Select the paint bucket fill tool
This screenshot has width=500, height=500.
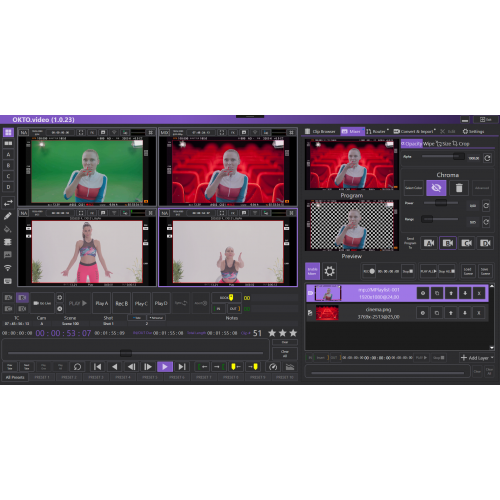click(x=8, y=229)
